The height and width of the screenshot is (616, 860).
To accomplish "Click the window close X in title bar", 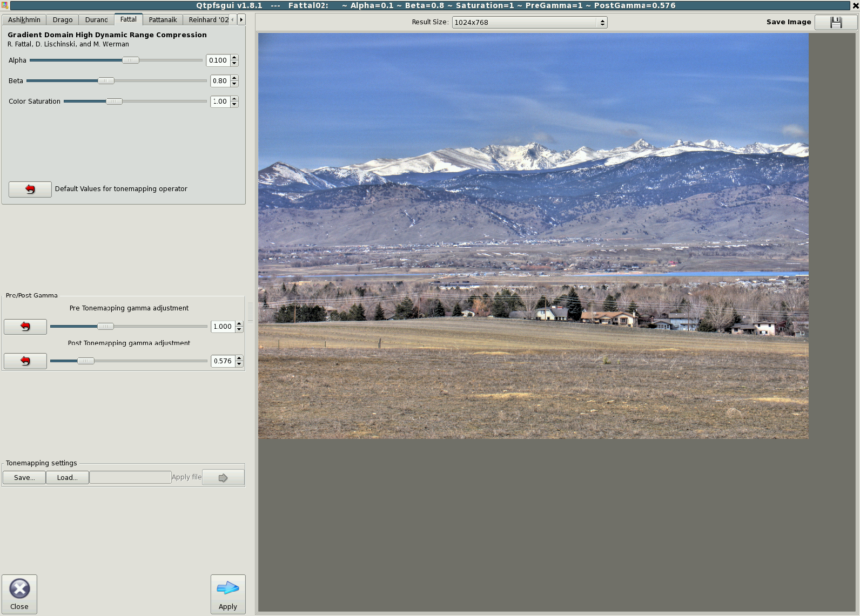I will point(855,5).
